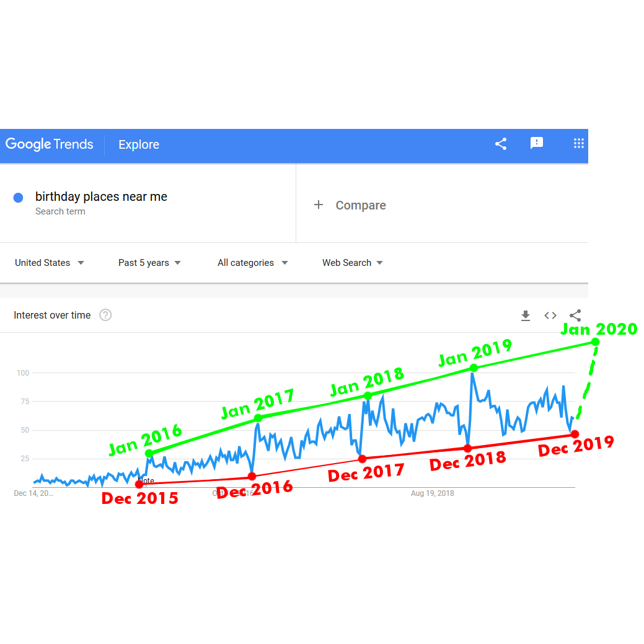This screenshot has width=644, height=644.
Task: Click the Jan 2019 peak on the chart
Action: pos(474,368)
